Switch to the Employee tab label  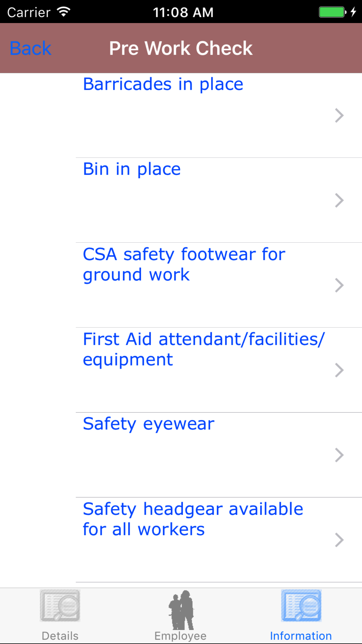tap(180, 636)
